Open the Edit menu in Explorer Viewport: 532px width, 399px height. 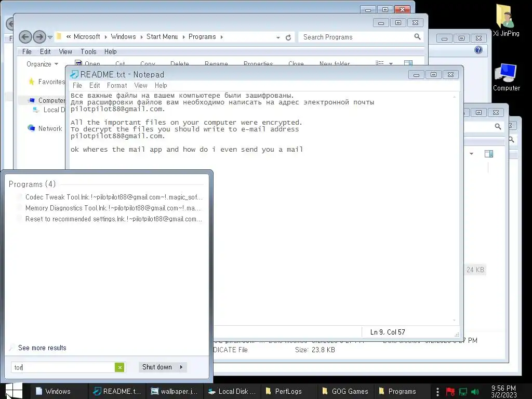45,51
